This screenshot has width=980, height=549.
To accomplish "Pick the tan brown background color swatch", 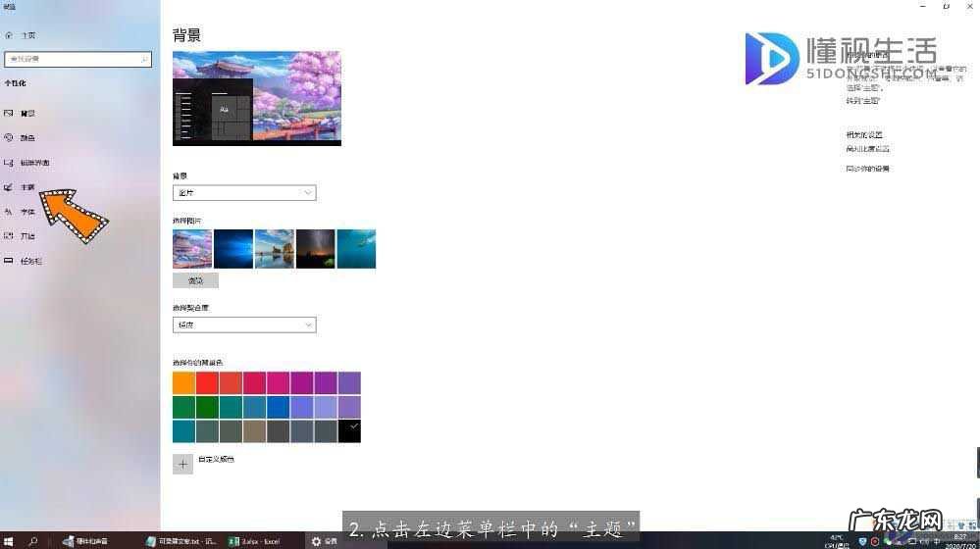I will (254, 431).
